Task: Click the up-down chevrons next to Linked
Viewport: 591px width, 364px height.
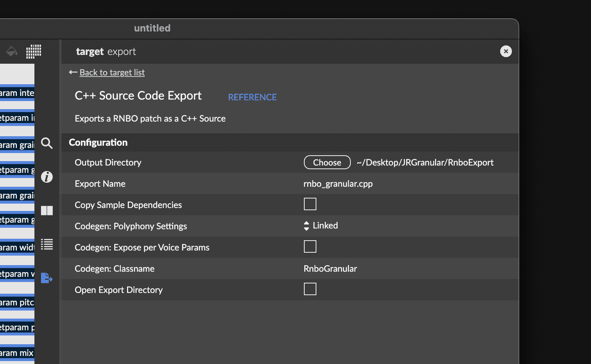Action: click(306, 226)
